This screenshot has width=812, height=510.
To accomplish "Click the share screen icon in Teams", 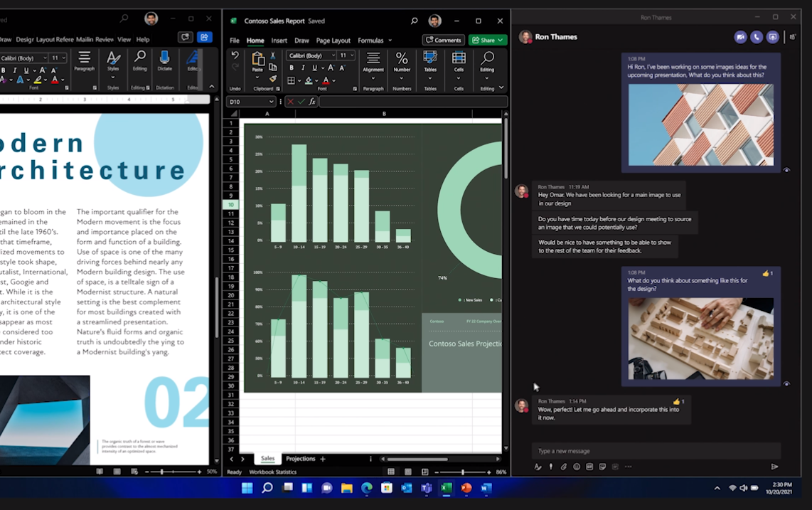I will click(773, 37).
